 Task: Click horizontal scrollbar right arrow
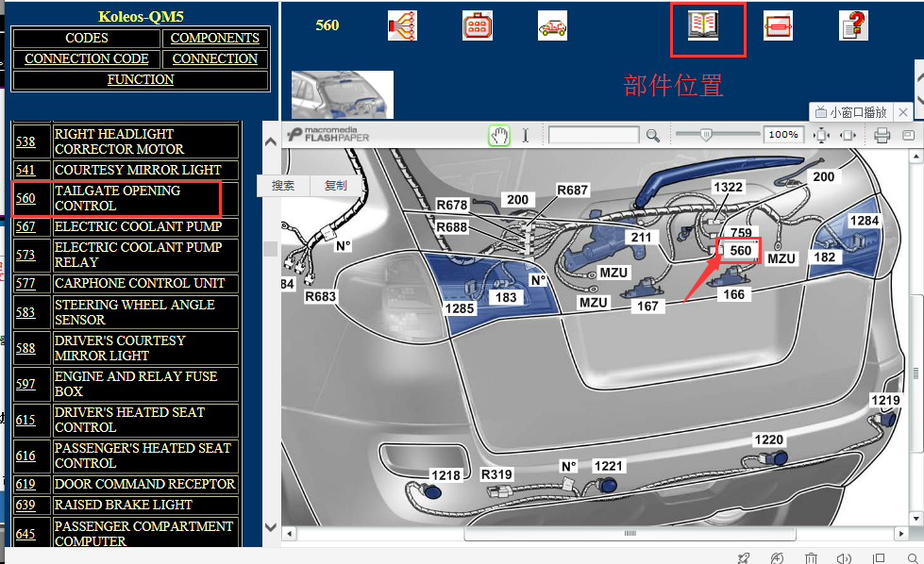point(901,534)
